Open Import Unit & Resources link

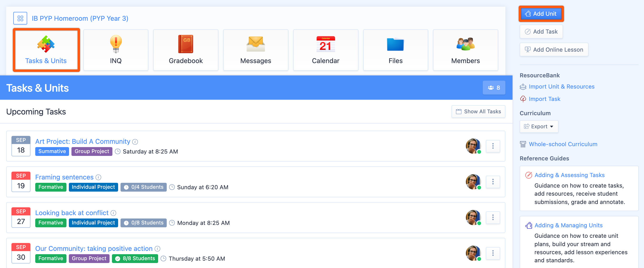(561, 87)
